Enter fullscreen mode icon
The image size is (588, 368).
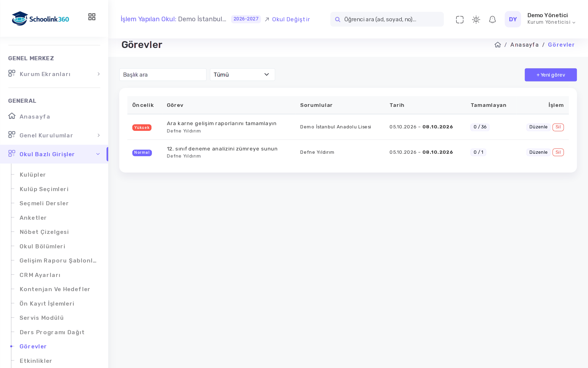pyautogui.click(x=460, y=19)
